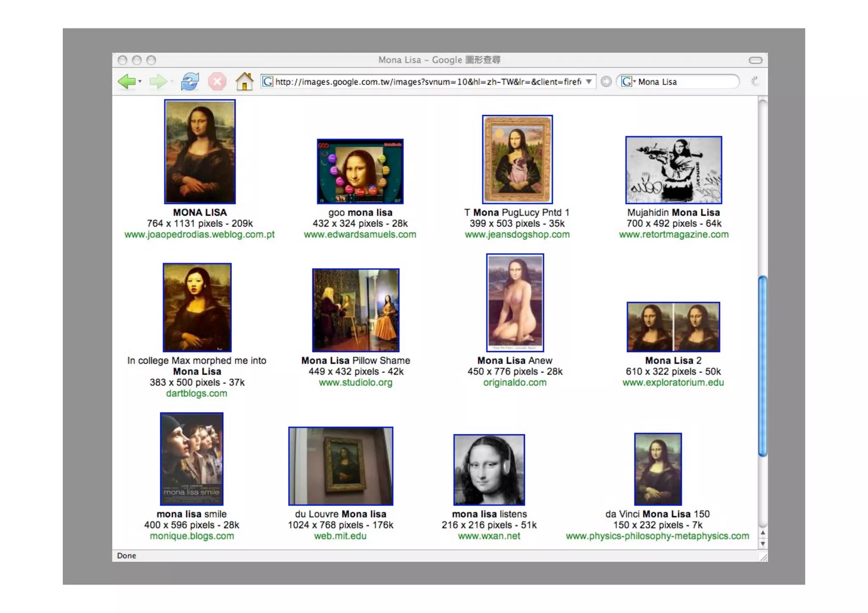Open the Mujahidin Mona Lisa thumbnail
Image resolution: width=868 pixels, height=613 pixels.
pyautogui.click(x=673, y=170)
